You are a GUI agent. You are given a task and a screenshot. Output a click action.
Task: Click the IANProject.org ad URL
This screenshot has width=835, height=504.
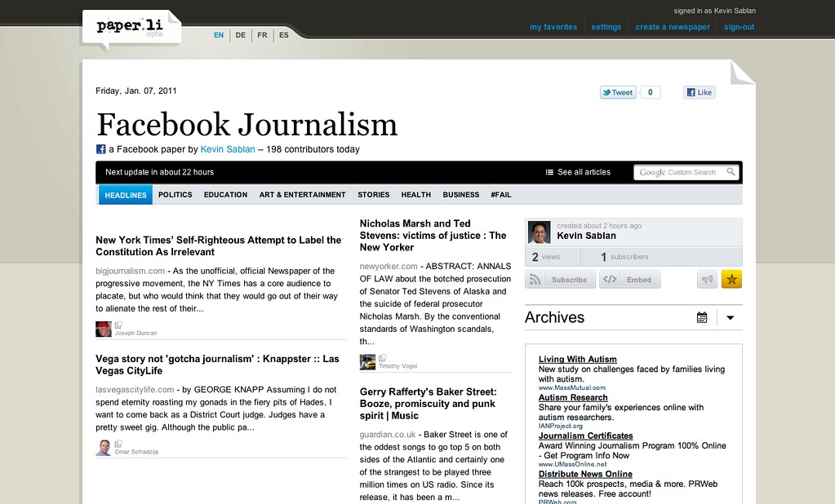pyautogui.click(x=560, y=427)
